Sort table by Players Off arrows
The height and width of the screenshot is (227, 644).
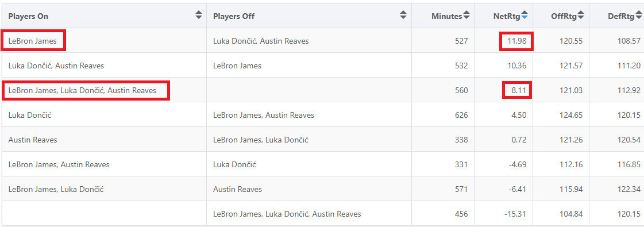tap(403, 15)
